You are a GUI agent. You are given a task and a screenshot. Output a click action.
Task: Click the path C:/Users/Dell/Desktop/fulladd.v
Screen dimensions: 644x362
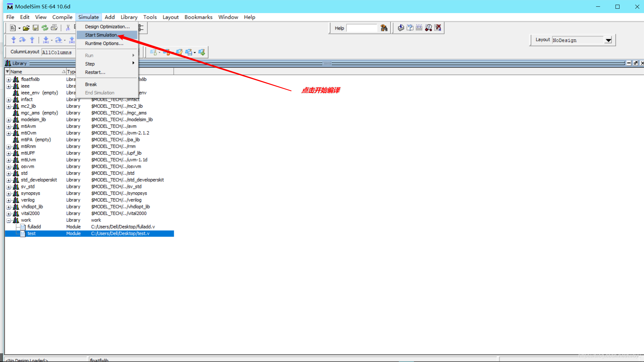(x=123, y=227)
